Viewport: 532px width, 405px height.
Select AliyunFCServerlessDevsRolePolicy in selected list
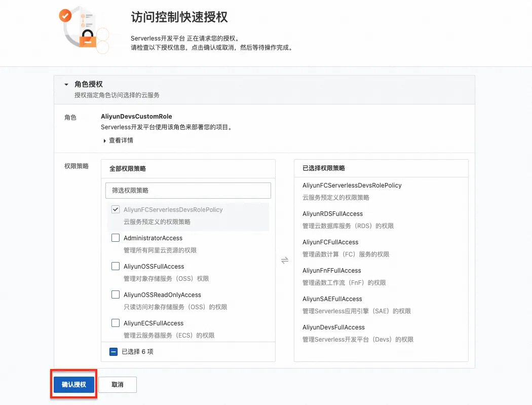352,186
